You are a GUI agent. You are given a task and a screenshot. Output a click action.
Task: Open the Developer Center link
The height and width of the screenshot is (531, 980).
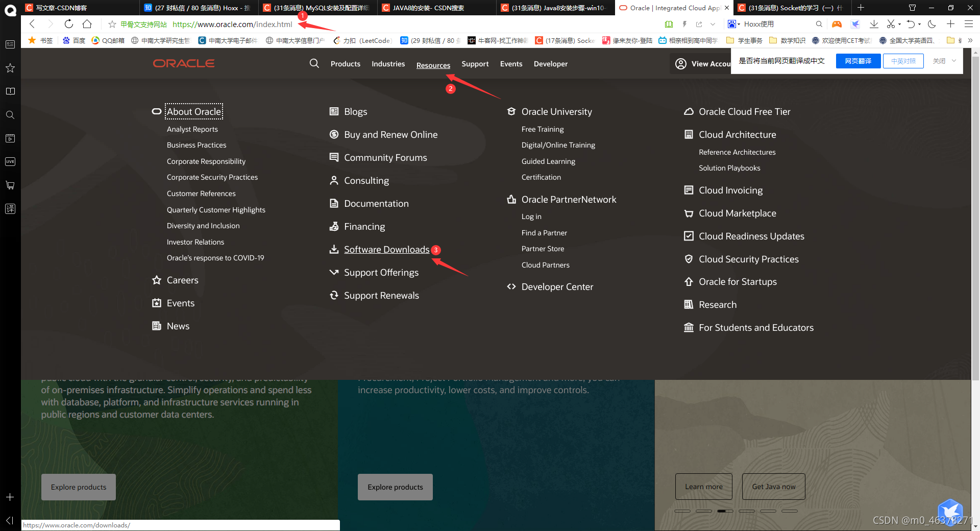[x=557, y=286]
